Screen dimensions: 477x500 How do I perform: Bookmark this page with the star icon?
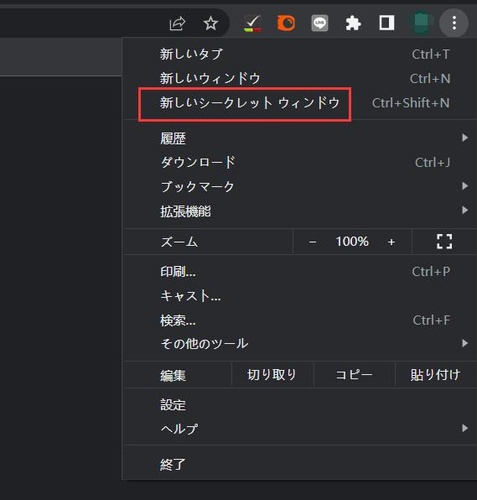(211, 23)
